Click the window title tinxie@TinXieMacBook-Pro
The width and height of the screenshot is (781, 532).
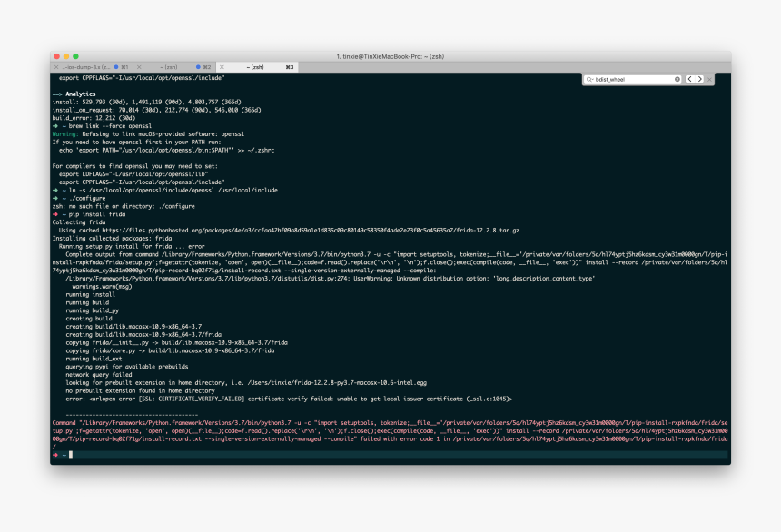click(x=390, y=56)
